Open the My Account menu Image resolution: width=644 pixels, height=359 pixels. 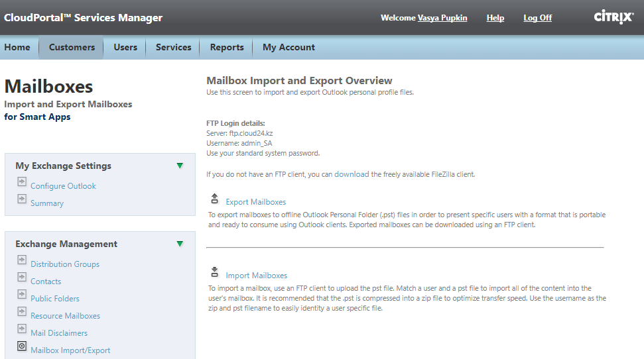289,47
